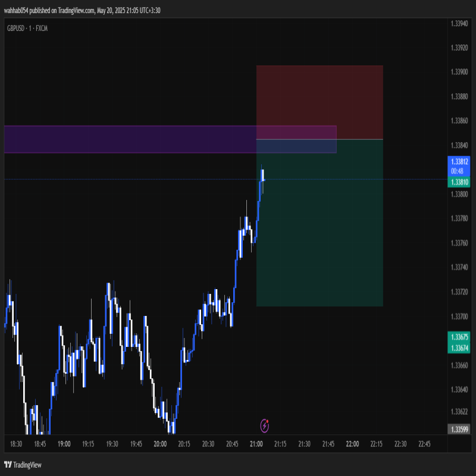The width and height of the screenshot is (476, 476).
Task: Click the 1.33800 price scale value
Action: [x=459, y=194]
